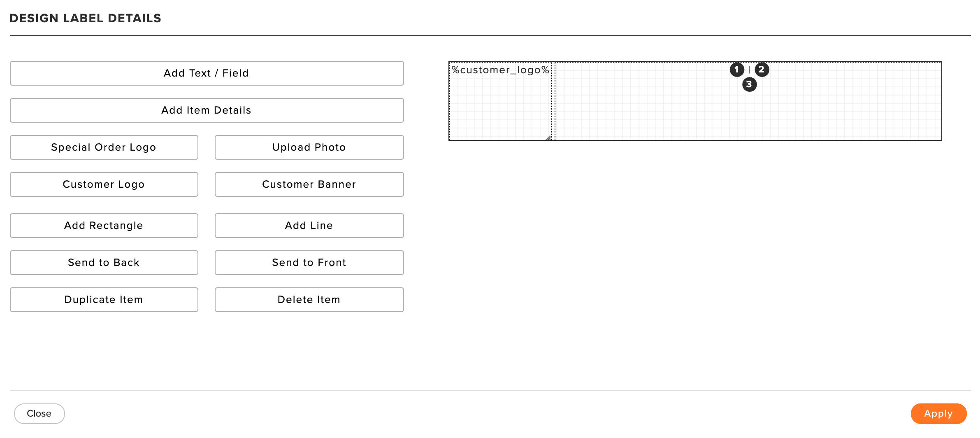Viewport: 980px width, 438px height.
Task: Insert the Special Order Logo
Action: click(104, 147)
